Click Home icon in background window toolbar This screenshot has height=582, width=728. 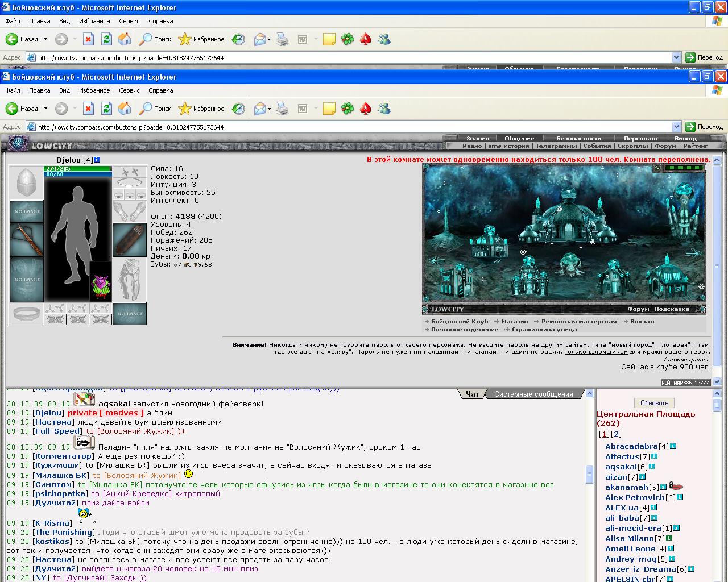tap(125, 39)
